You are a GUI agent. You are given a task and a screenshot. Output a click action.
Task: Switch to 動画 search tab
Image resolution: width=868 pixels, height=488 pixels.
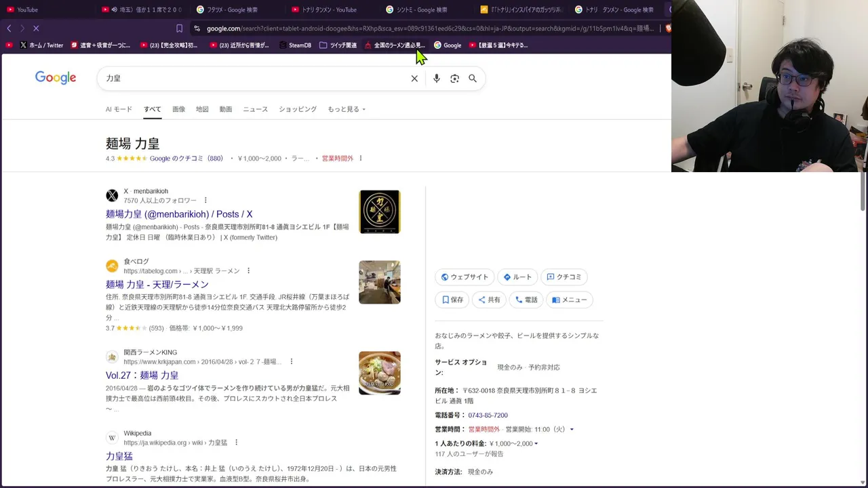226,109
